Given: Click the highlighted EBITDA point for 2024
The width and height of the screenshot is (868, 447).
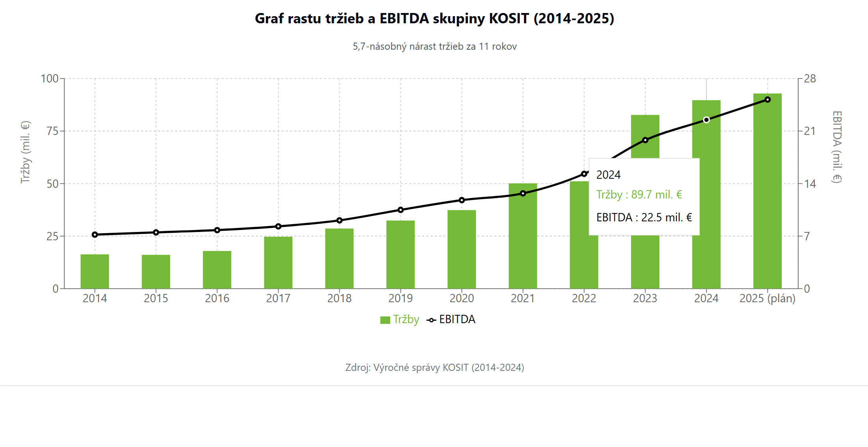Looking at the screenshot, I should 706,120.
